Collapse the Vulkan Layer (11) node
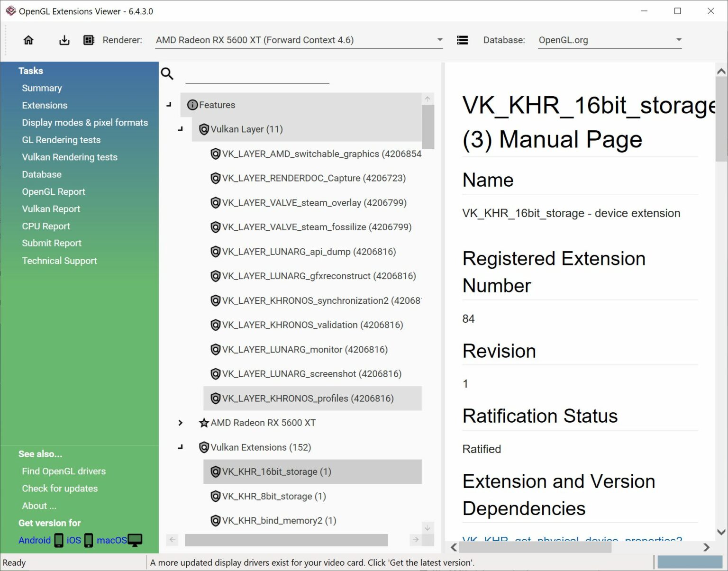This screenshot has width=728, height=571. tap(180, 129)
